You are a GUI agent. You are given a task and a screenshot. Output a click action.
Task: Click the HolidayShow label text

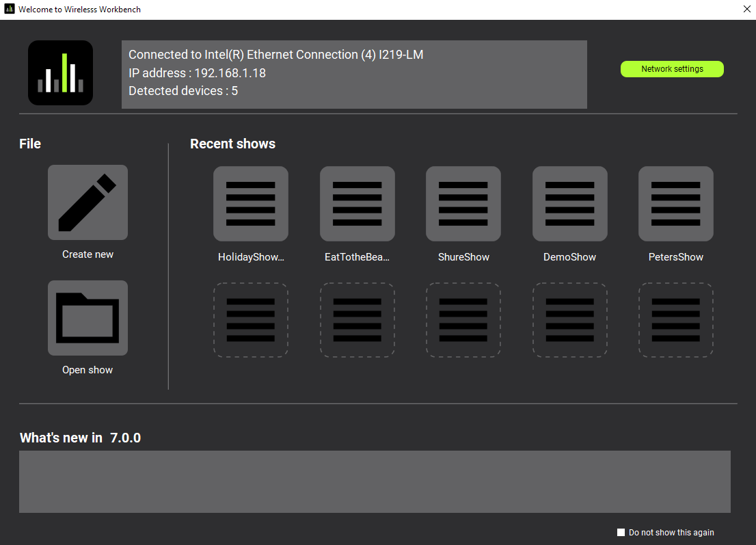click(251, 256)
